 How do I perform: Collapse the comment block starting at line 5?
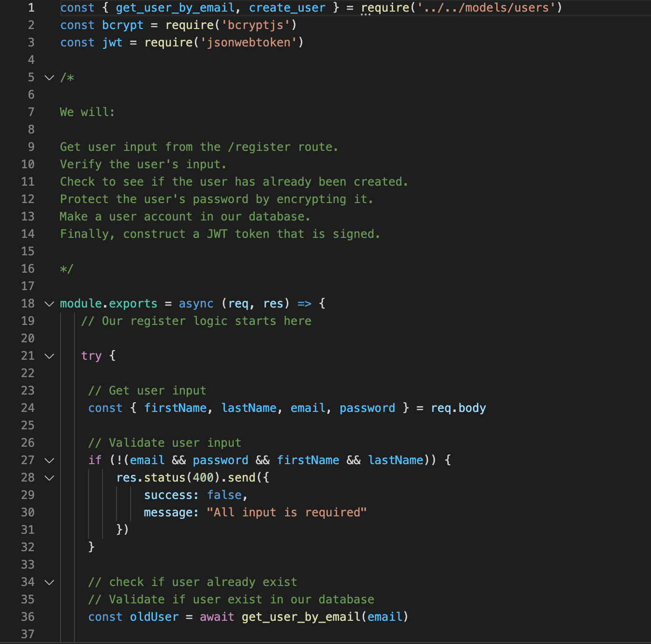(49, 77)
